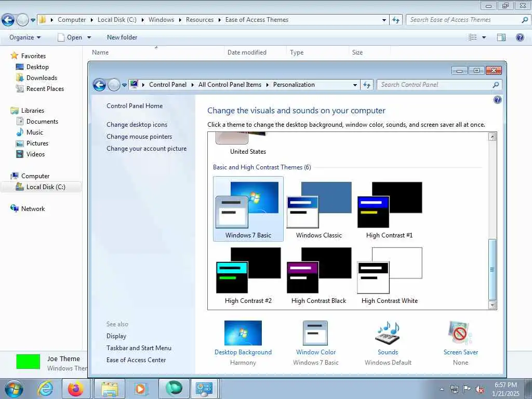The width and height of the screenshot is (532, 399).
Task: Click theme list scrollbar down arrow
Action: (493, 305)
